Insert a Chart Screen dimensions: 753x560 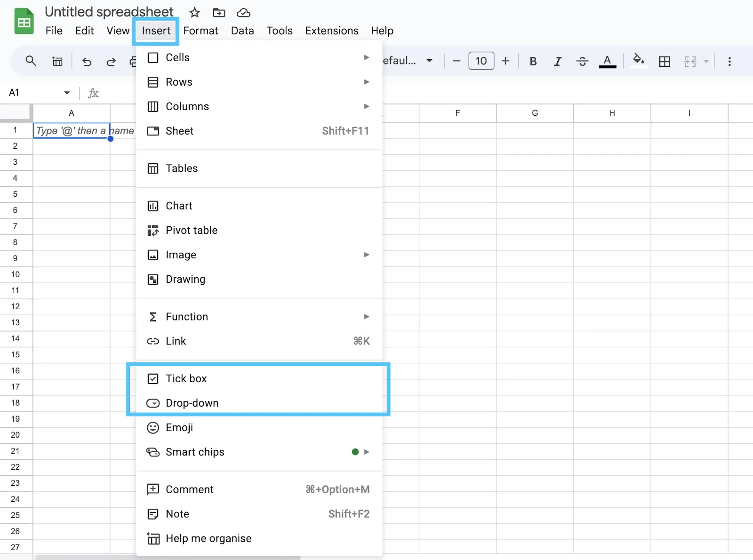click(x=259, y=206)
